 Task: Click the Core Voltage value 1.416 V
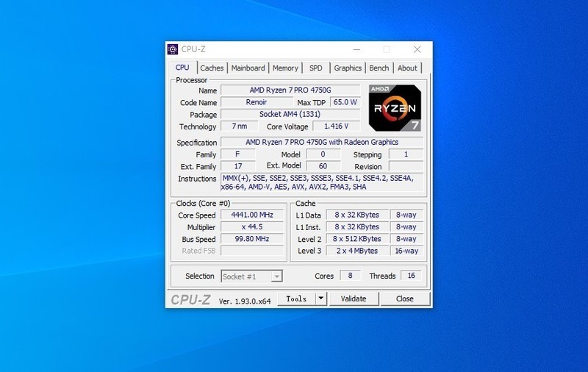pos(337,126)
